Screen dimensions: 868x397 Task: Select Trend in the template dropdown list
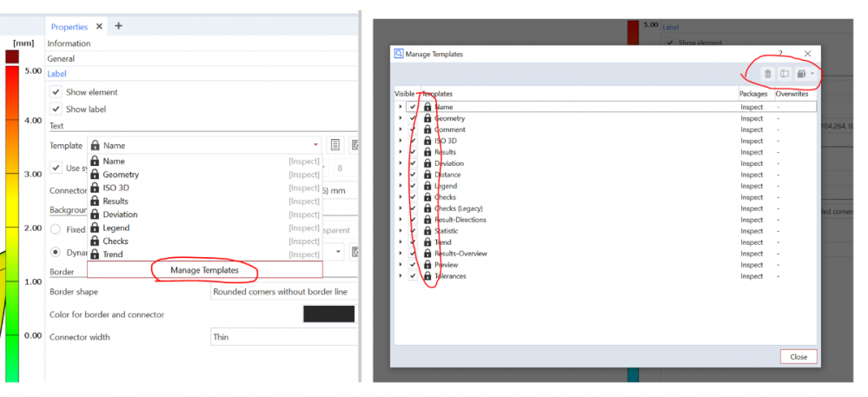[x=205, y=255]
